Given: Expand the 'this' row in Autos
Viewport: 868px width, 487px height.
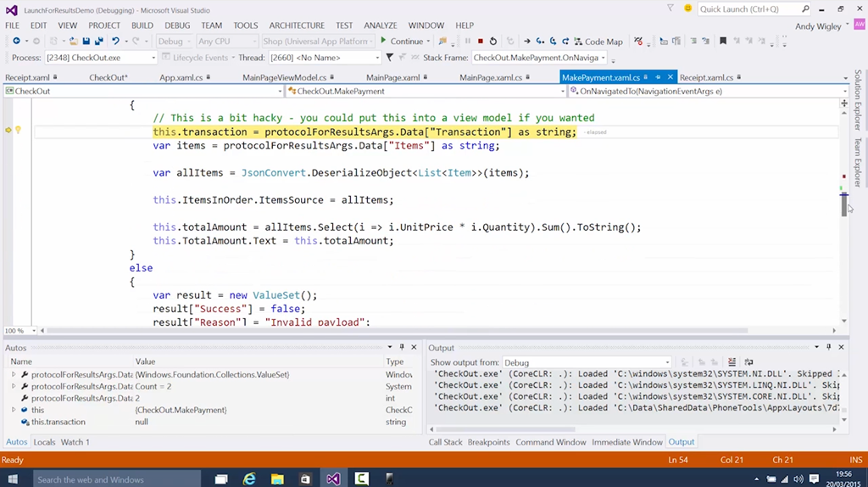Looking at the screenshot, I should coord(14,410).
